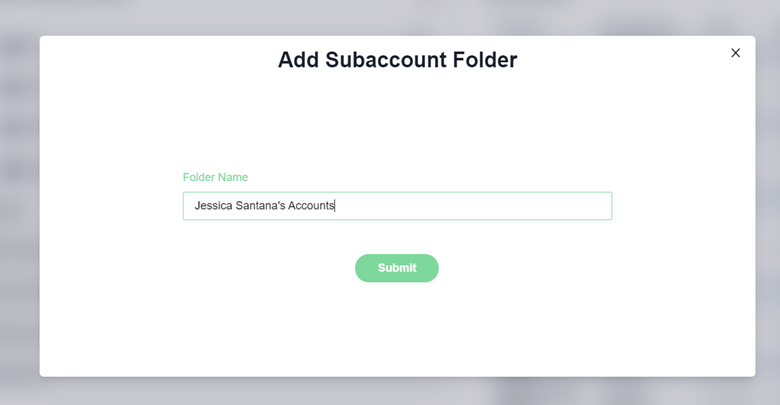Click the Submit button

coord(396,268)
